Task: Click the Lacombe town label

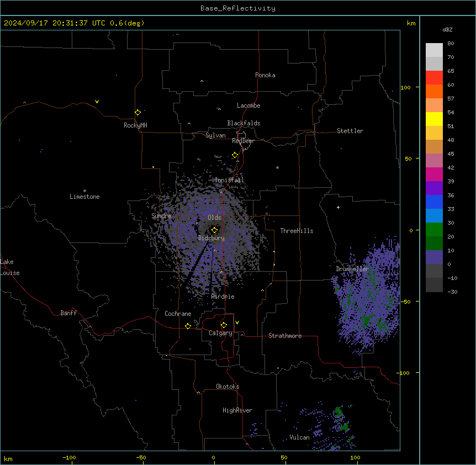Action: point(248,105)
